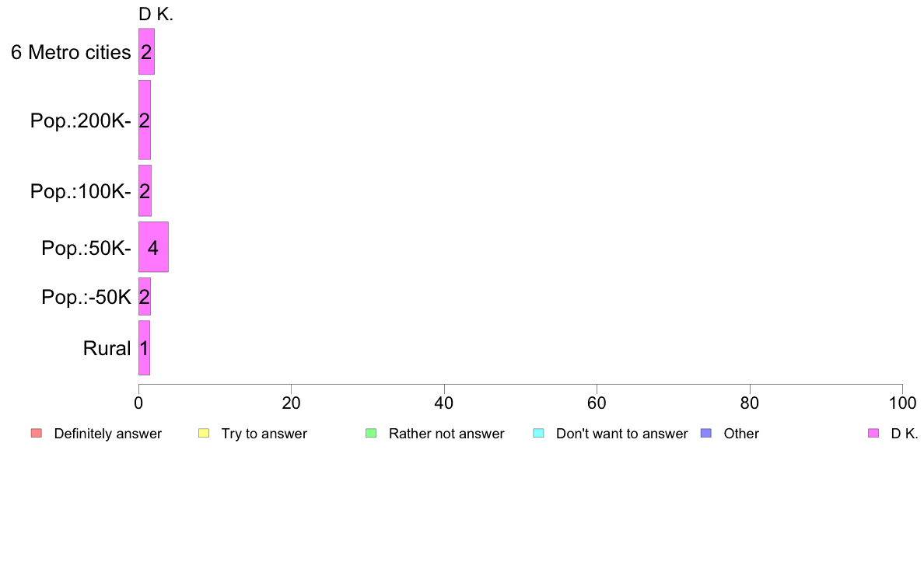The height and width of the screenshot is (572, 924).
Task: Click the Definitely answer legend text
Action: click(107, 434)
